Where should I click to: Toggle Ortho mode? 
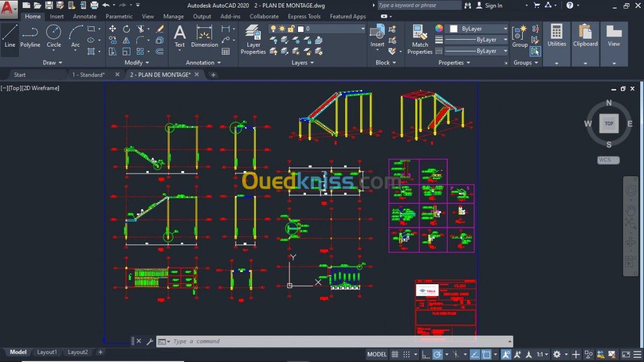click(425, 354)
